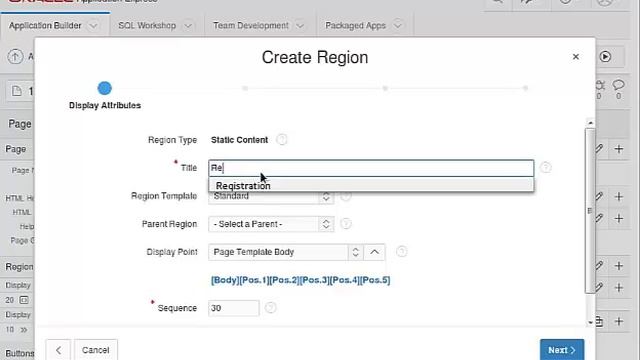640x360 pixels.
Task: Click the previous step arrow button
Action: (58, 350)
